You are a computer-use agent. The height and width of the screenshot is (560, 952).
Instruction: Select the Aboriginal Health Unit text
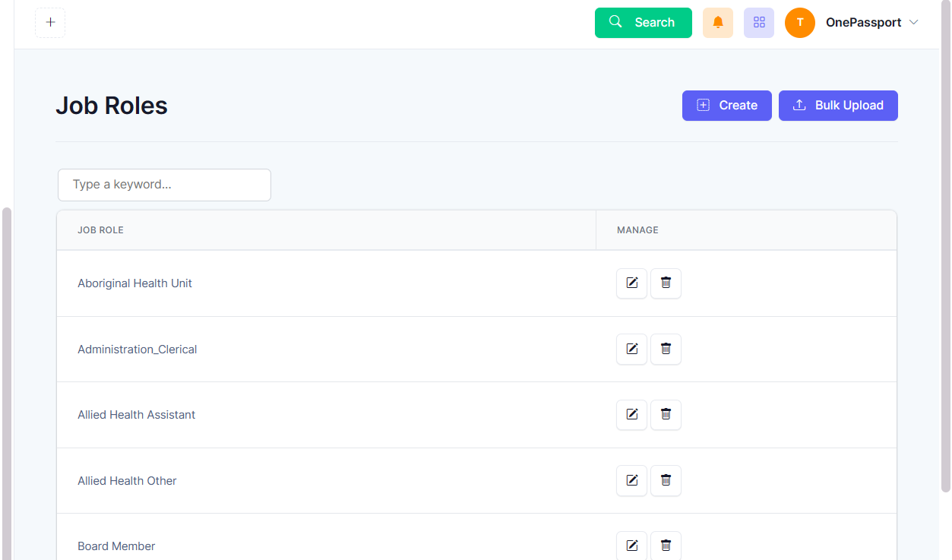point(134,283)
